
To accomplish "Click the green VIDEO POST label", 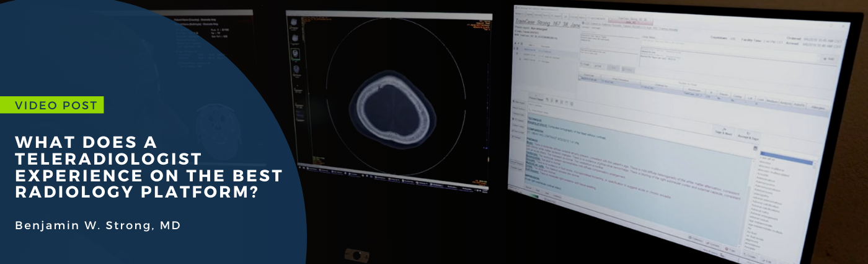I will pos(52,106).
